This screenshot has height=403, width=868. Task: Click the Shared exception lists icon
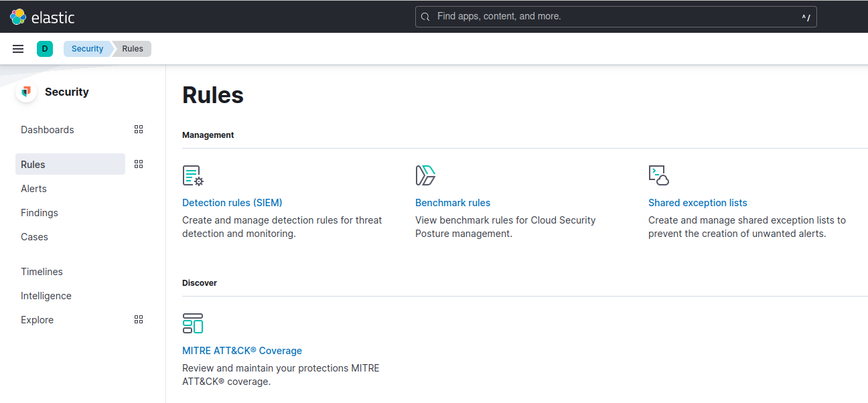point(659,175)
